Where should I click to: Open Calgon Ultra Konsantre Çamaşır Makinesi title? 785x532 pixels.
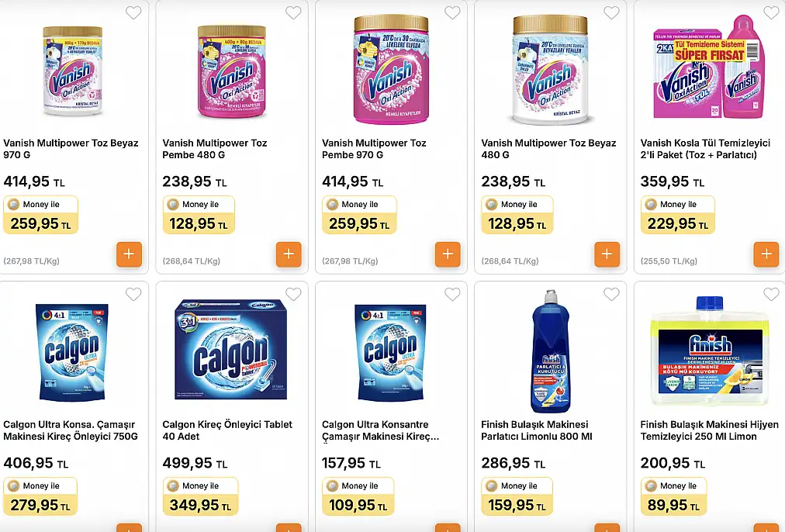[x=380, y=430]
